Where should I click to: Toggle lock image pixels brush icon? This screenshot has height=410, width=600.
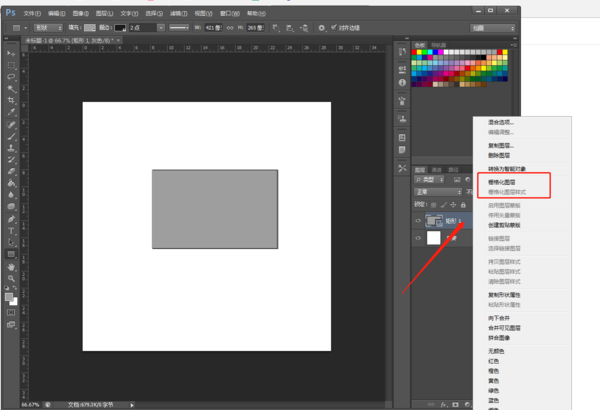443,205
